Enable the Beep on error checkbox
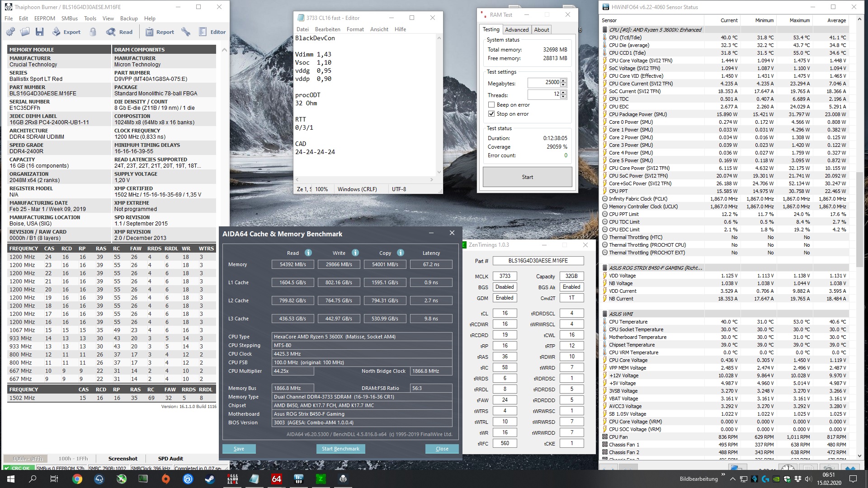Image resolution: width=868 pixels, height=488 pixels. click(491, 105)
